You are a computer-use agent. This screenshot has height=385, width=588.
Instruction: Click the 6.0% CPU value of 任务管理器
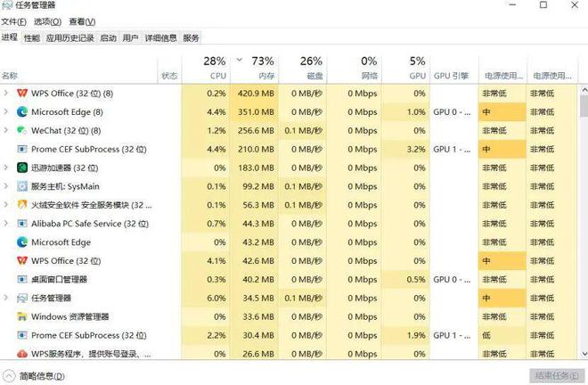point(216,298)
